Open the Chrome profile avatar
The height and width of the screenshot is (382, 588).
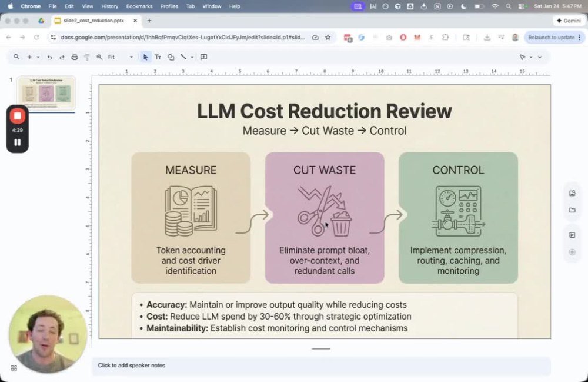coord(515,38)
